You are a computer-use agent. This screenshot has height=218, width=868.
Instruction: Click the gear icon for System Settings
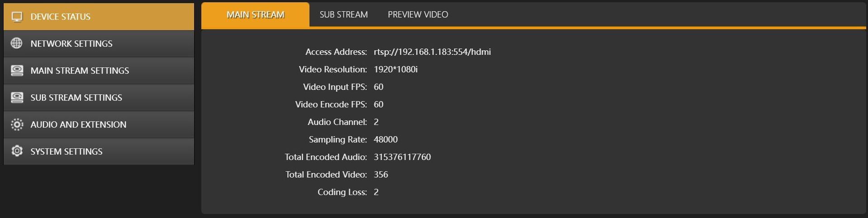click(17, 151)
